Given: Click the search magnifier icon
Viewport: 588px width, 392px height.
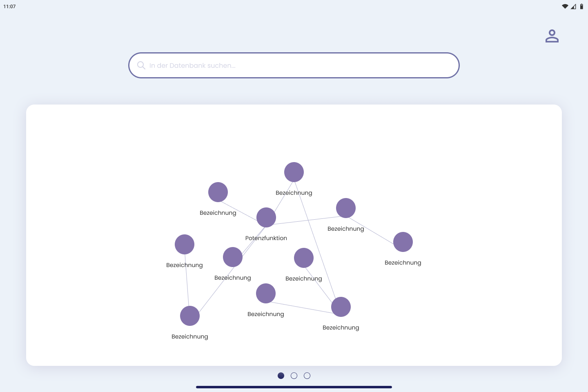Looking at the screenshot, I should [141, 65].
